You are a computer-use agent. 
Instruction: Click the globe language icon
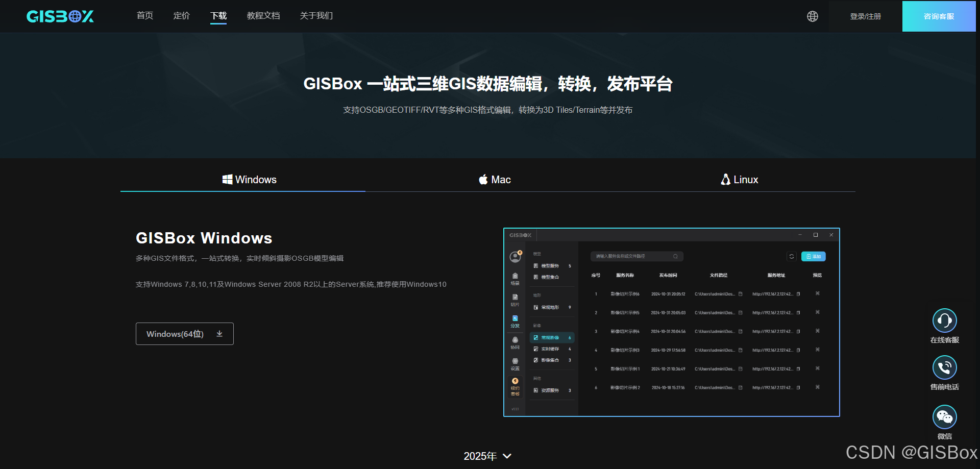tap(813, 16)
